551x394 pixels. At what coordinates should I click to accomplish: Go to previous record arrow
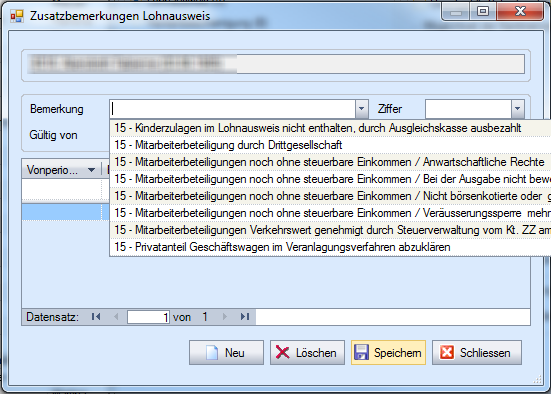[116, 317]
